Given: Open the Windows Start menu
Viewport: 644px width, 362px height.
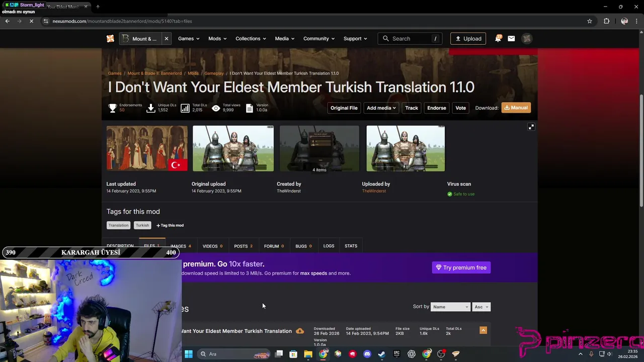Looking at the screenshot, I should (189, 354).
